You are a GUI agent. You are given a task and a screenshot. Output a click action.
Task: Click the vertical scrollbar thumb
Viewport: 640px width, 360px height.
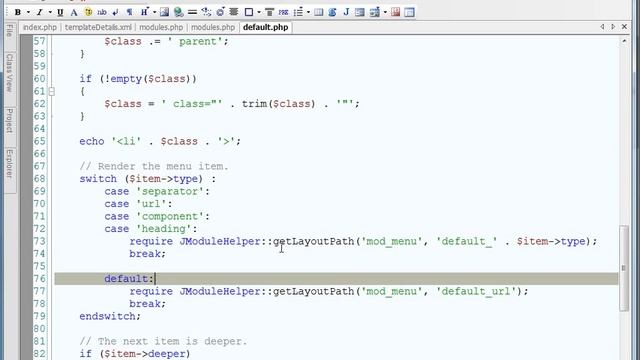point(624,269)
